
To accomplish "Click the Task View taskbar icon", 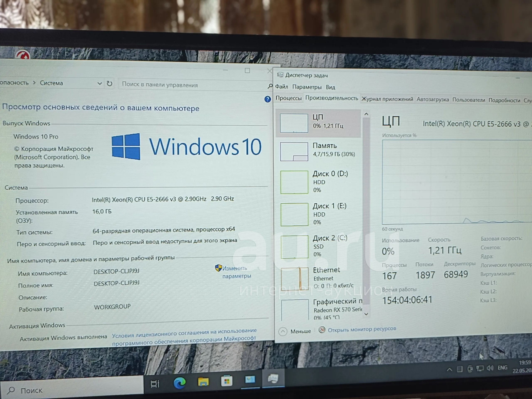I will (155, 384).
